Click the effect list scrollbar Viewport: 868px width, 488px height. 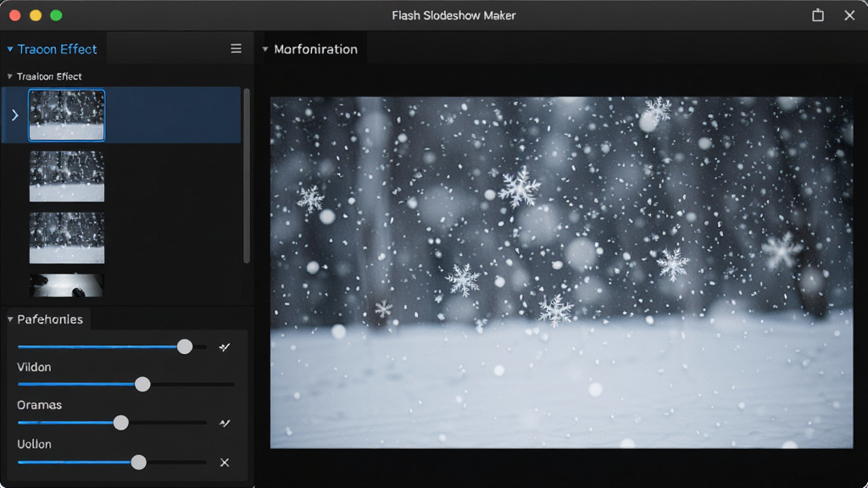coord(247,175)
